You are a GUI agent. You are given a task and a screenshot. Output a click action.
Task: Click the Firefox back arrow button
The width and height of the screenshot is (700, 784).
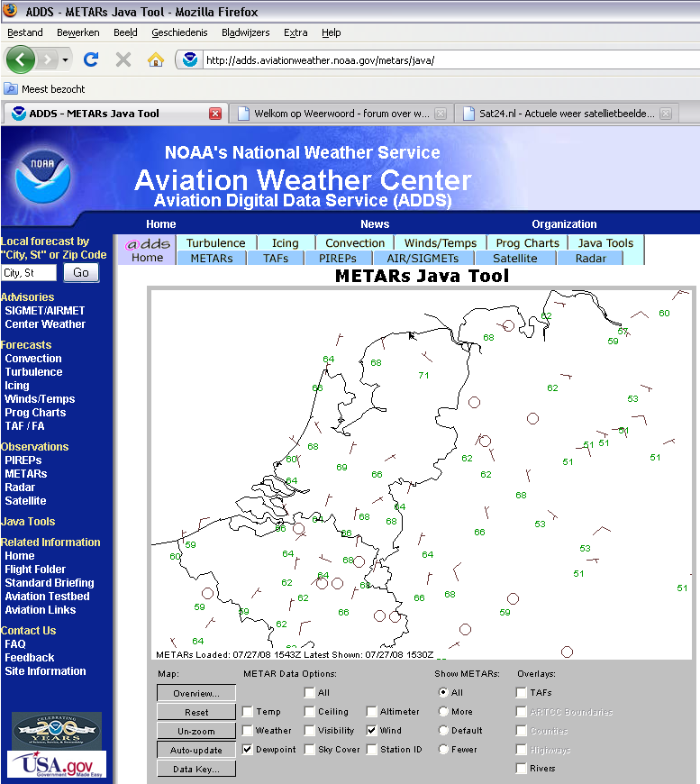(20, 60)
